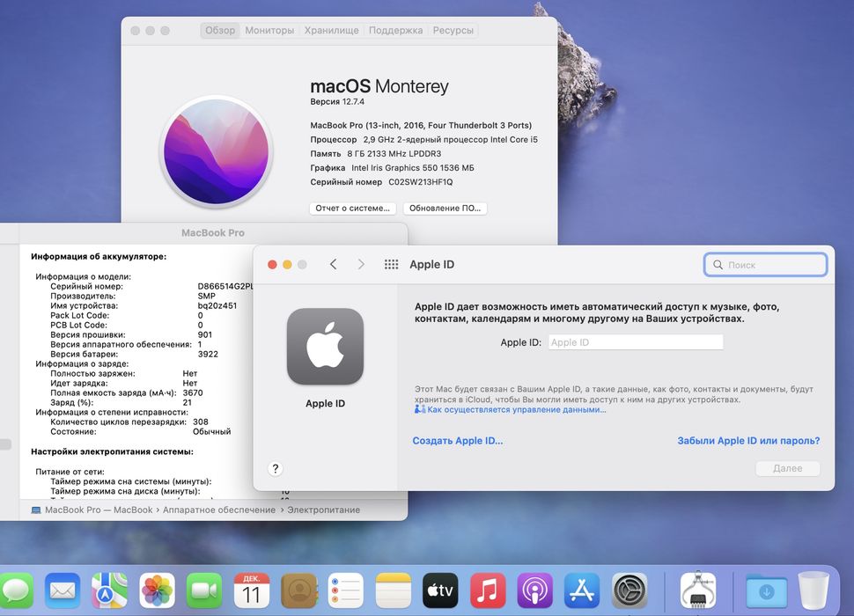This screenshot has width=854, height=616.
Task: Click device name bq20z451
Action: coord(217,306)
